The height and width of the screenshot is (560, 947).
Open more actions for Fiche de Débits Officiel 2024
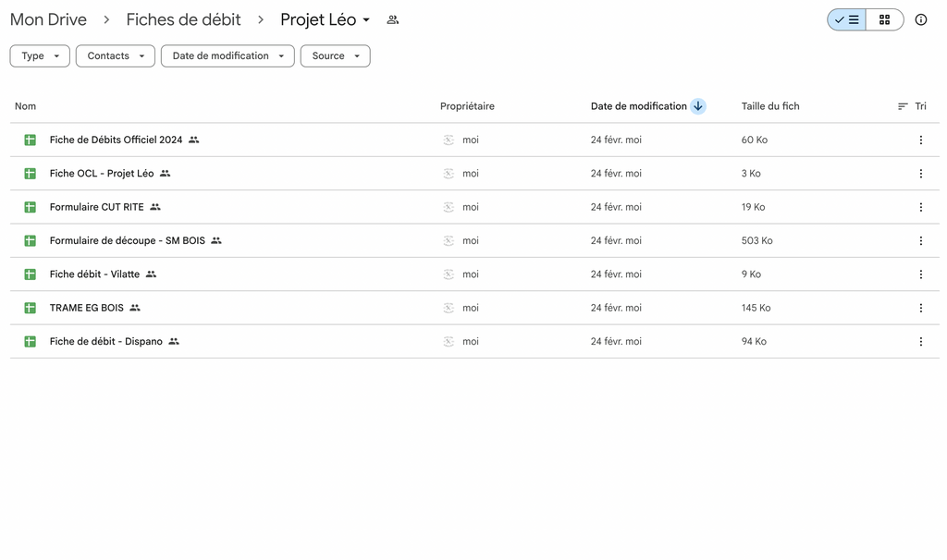pyautogui.click(x=920, y=140)
